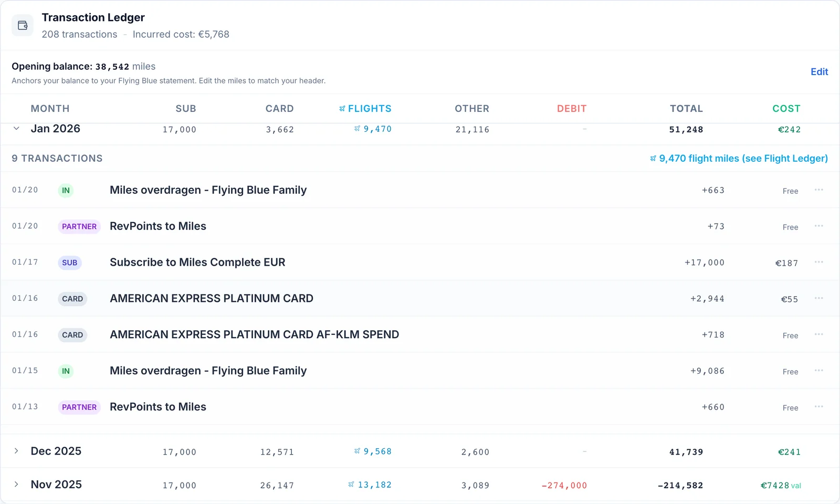
Task: Click the OTHER column header
Action: tap(472, 109)
